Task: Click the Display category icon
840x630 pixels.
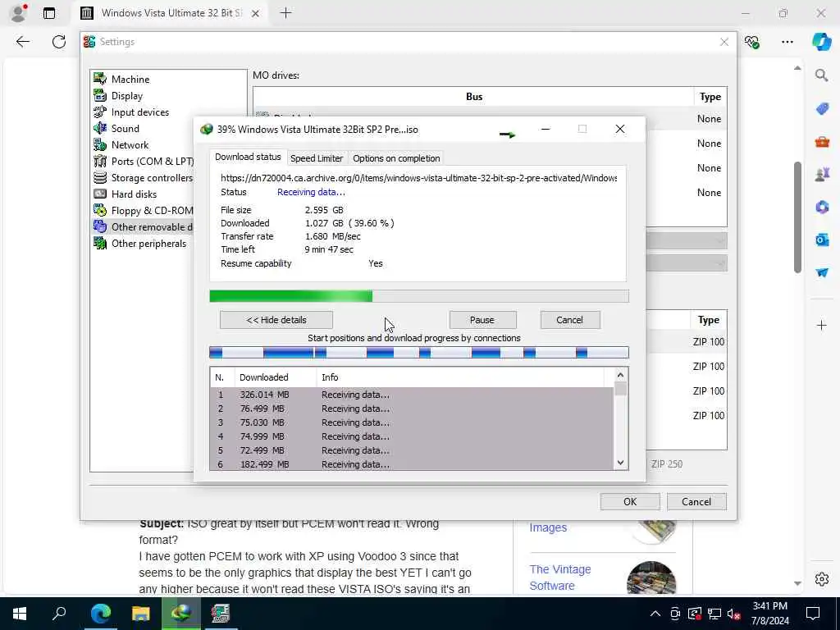Action: tap(100, 95)
